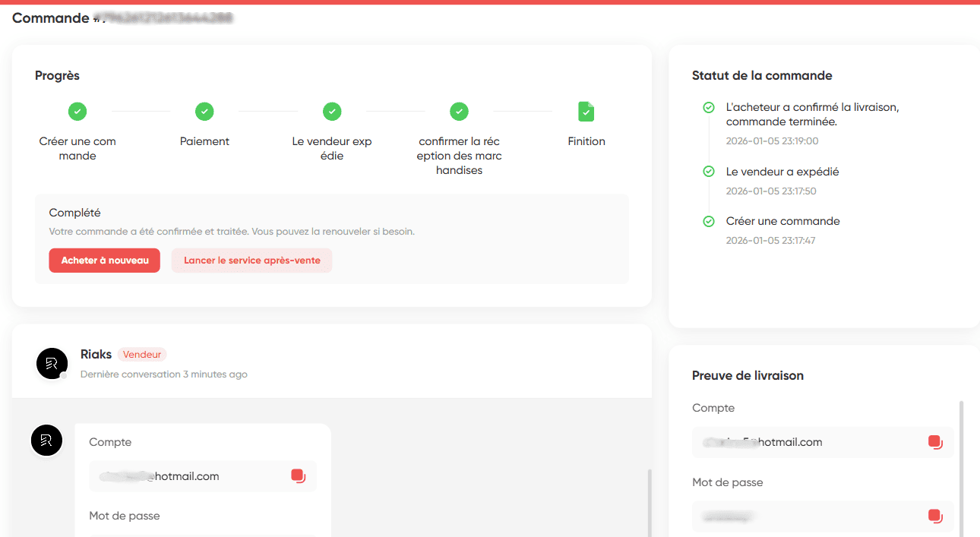
Task: Select the hotmail account field in Preuve de livraison
Action: (x=823, y=442)
